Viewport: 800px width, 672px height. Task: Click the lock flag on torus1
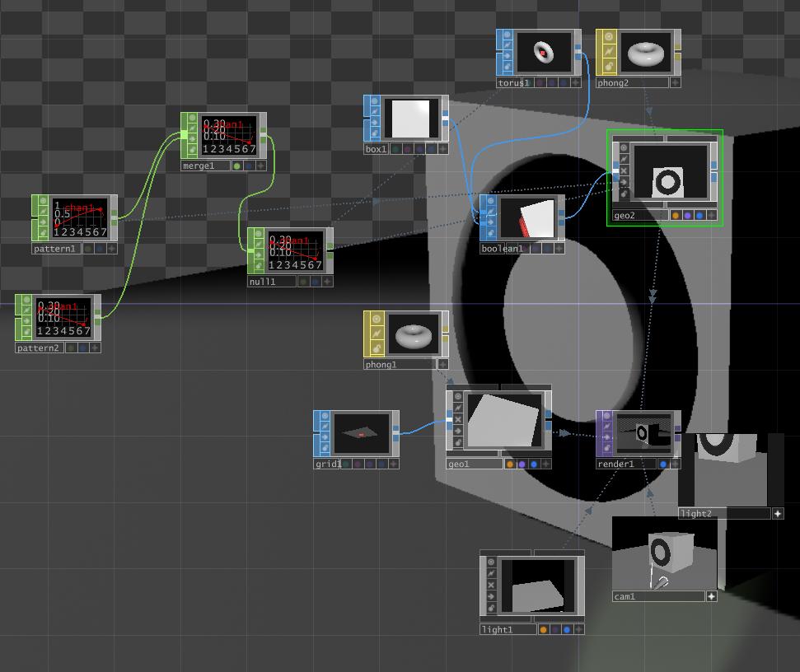(508, 68)
